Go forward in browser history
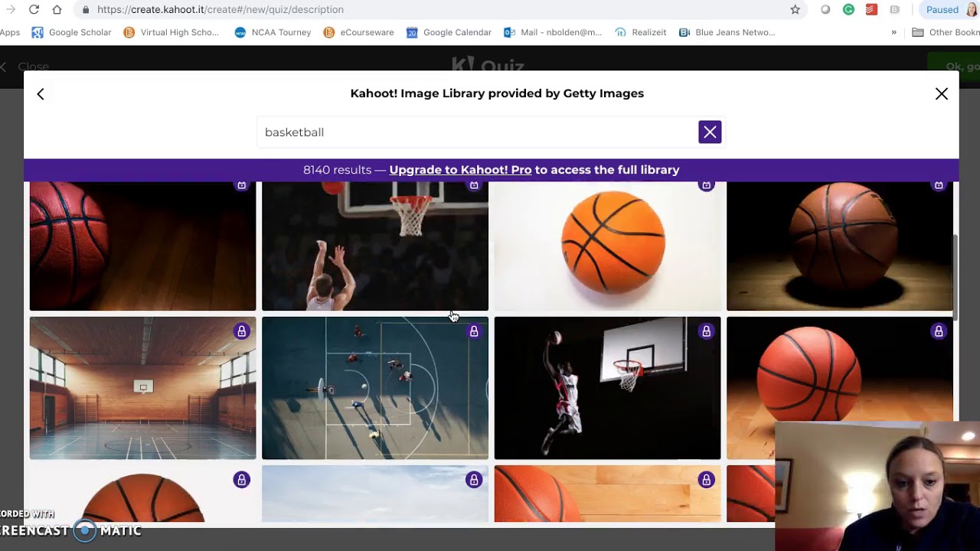980x551 pixels. (x=11, y=10)
